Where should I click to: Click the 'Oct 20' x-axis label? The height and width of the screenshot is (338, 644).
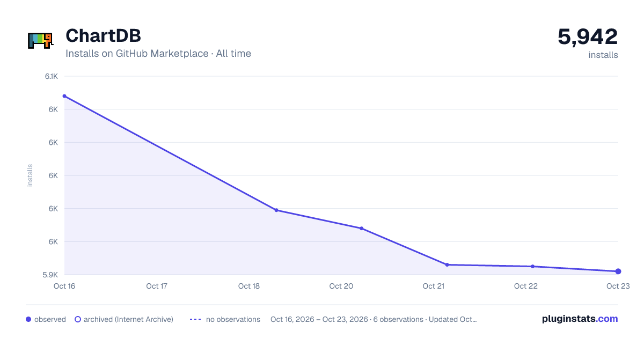tap(341, 286)
